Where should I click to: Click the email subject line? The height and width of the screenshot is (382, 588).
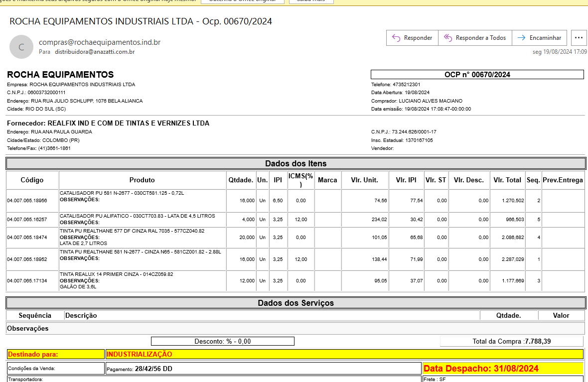(x=141, y=21)
